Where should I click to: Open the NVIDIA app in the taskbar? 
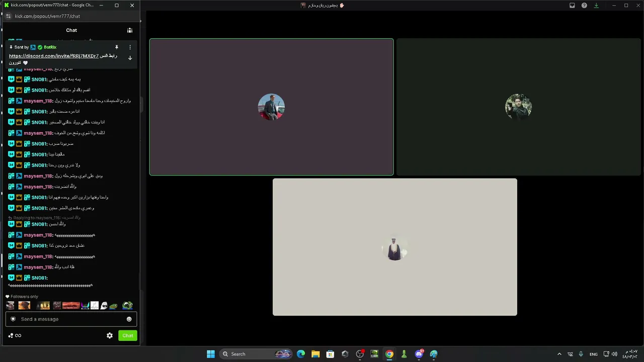click(x=374, y=354)
